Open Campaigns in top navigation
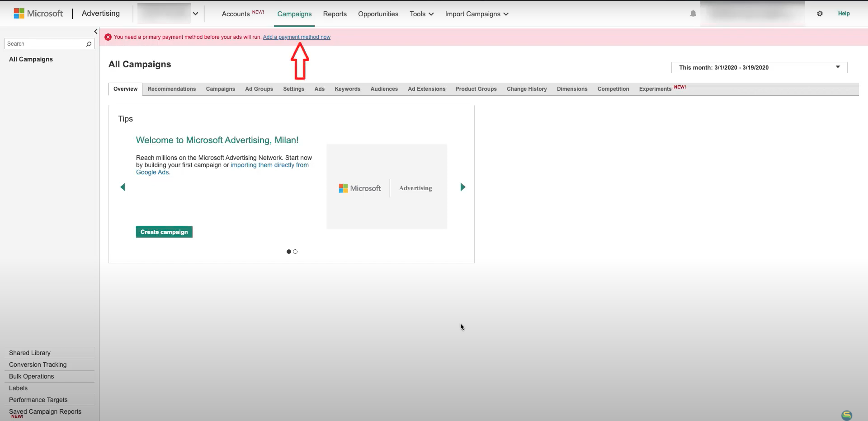The width and height of the screenshot is (868, 421). [294, 14]
